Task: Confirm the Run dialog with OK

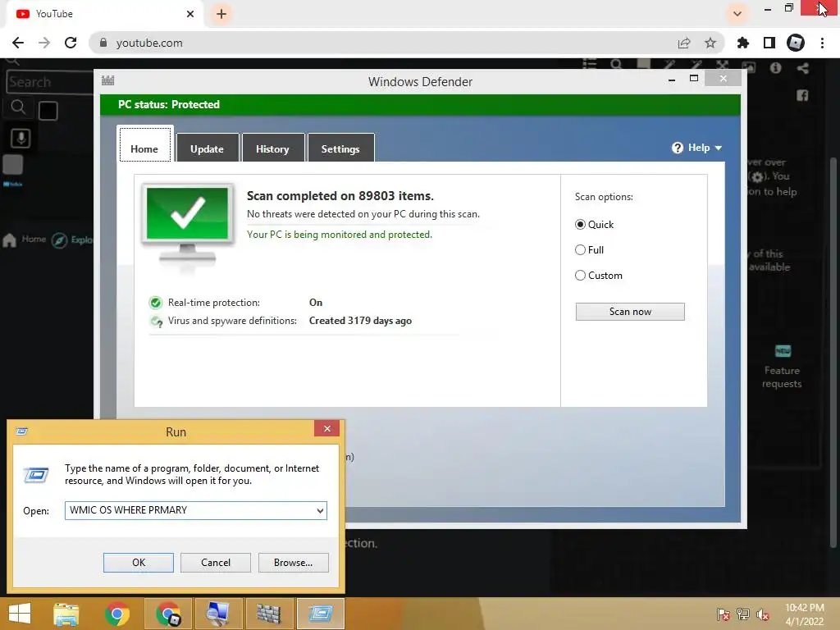Action: pos(138,563)
